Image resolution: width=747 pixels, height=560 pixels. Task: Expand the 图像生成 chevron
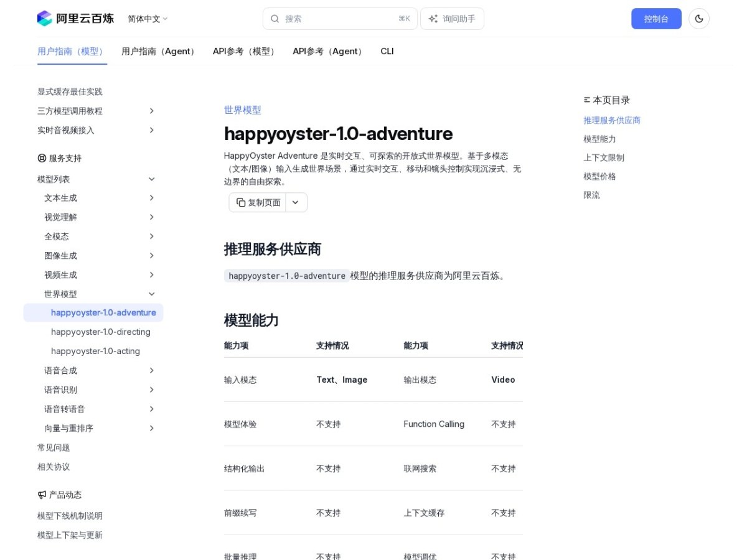(x=151, y=256)
